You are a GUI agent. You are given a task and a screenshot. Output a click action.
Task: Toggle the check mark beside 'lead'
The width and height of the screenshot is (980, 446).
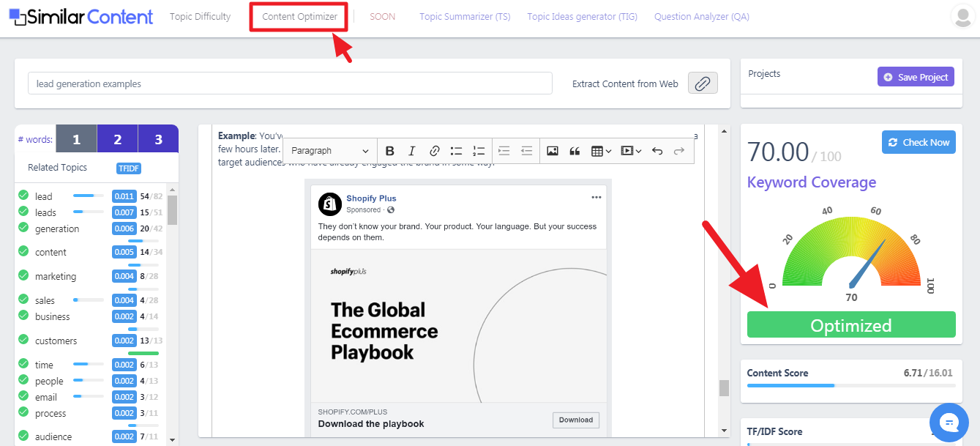(23, 195)
